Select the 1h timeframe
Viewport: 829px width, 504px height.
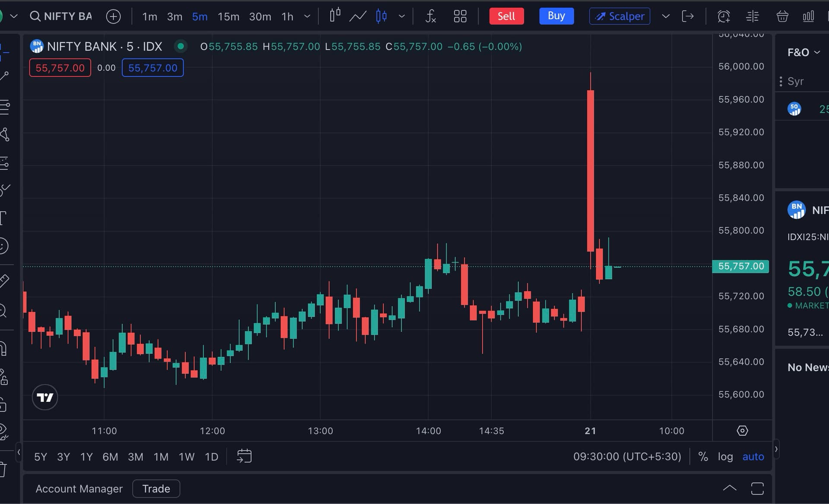(x=287, y=16)
